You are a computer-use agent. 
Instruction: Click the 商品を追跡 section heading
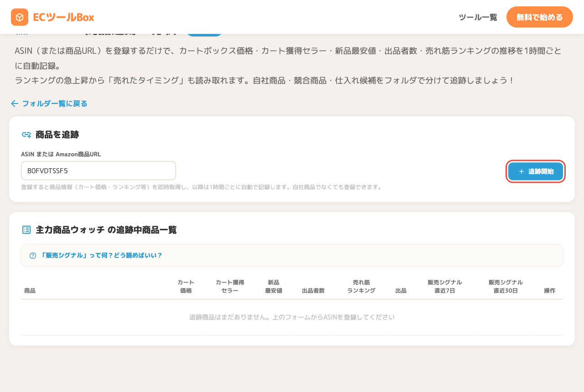pyautogui.click(x=57, y=134)
